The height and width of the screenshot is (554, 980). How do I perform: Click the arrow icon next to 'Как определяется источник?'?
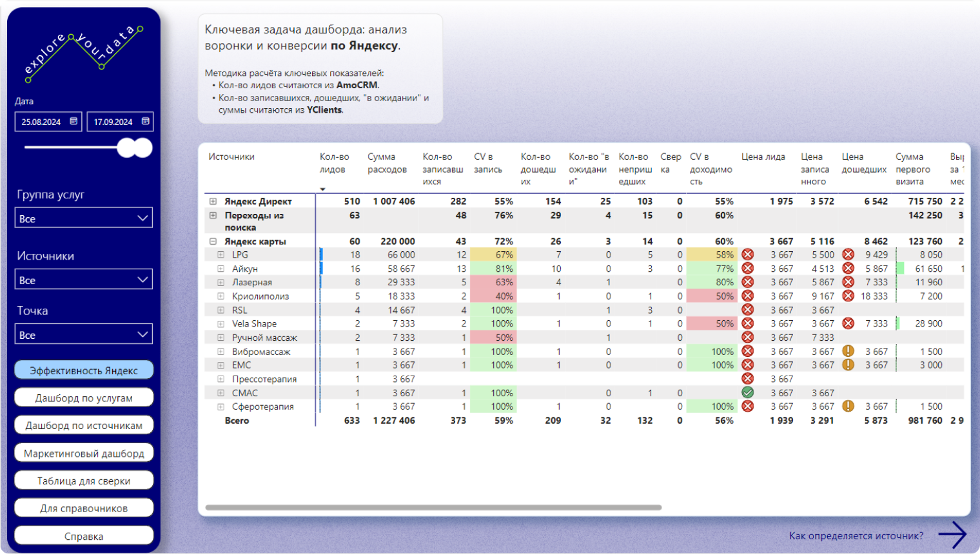click(952, 535)
